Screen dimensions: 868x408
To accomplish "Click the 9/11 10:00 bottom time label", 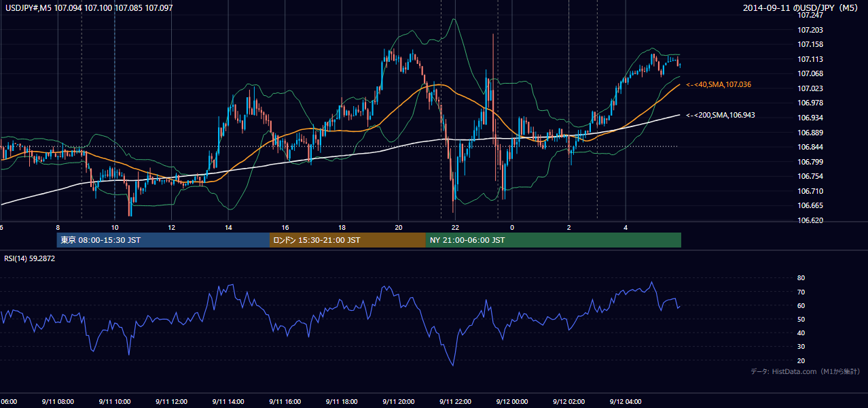I will click(115, 402).
